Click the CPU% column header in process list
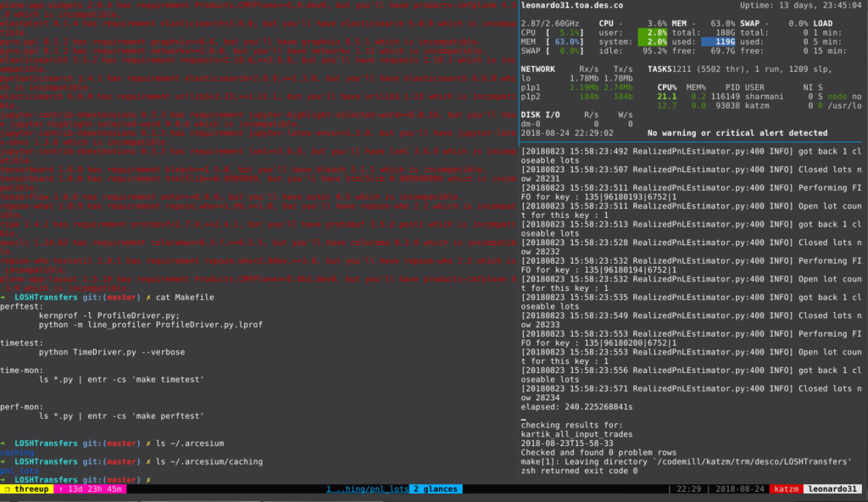Image resolution: width=868 pixels, height=502 pixels. coord(666,87)
